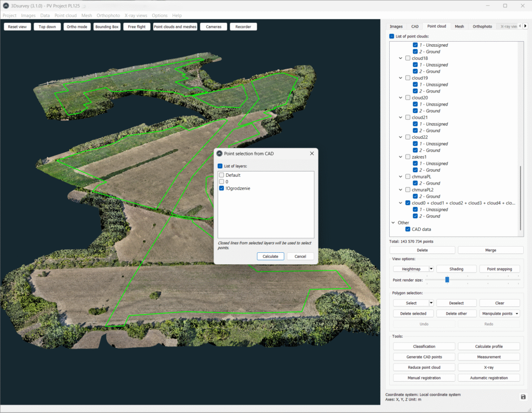Click the 3Dsurvey app icon in title bar

click(6, 6)
